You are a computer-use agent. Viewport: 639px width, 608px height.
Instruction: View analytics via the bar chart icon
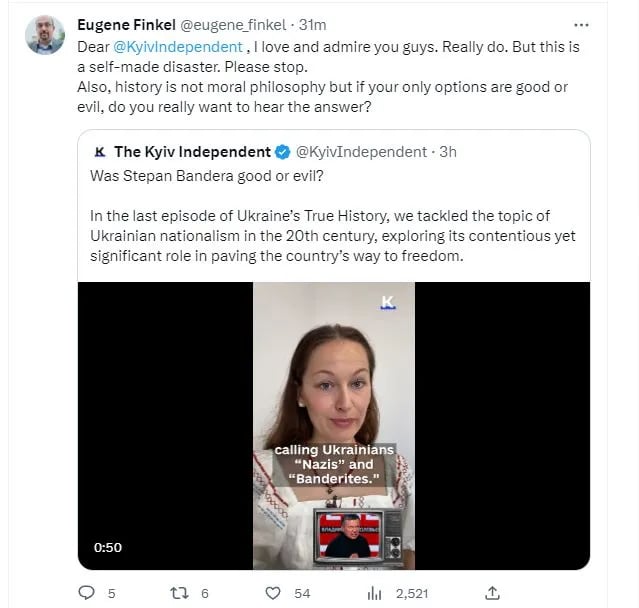[375, 593]
